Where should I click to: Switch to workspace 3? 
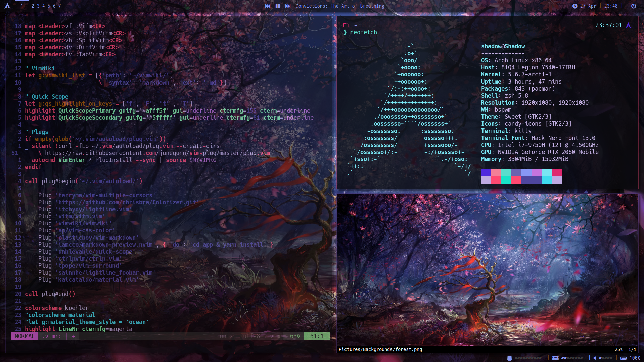(x=38, y=6)
